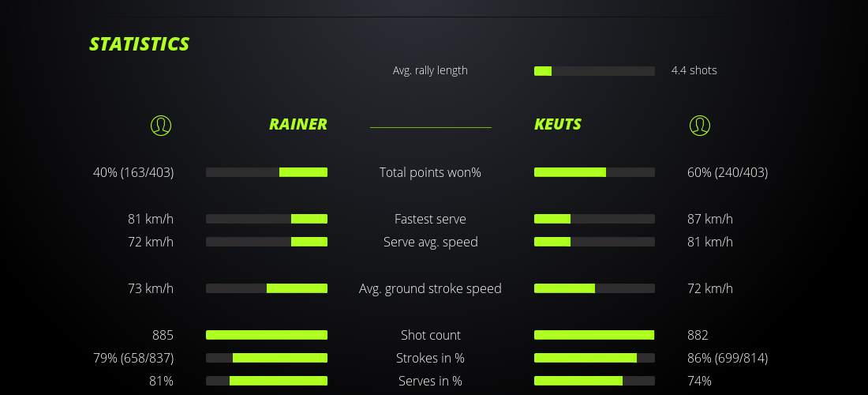868x395 pixels.
Task: Click the 4.4 shots value
Action: pyautogui.click(x=694, y=70)
